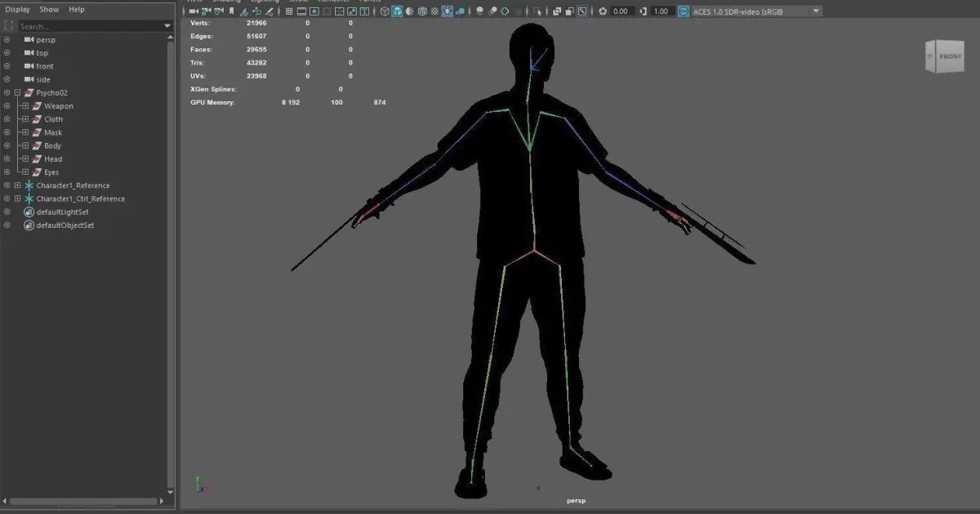Expand the Mask node
980x514 pixels.
pyautogui.click(x=25, y=132)
